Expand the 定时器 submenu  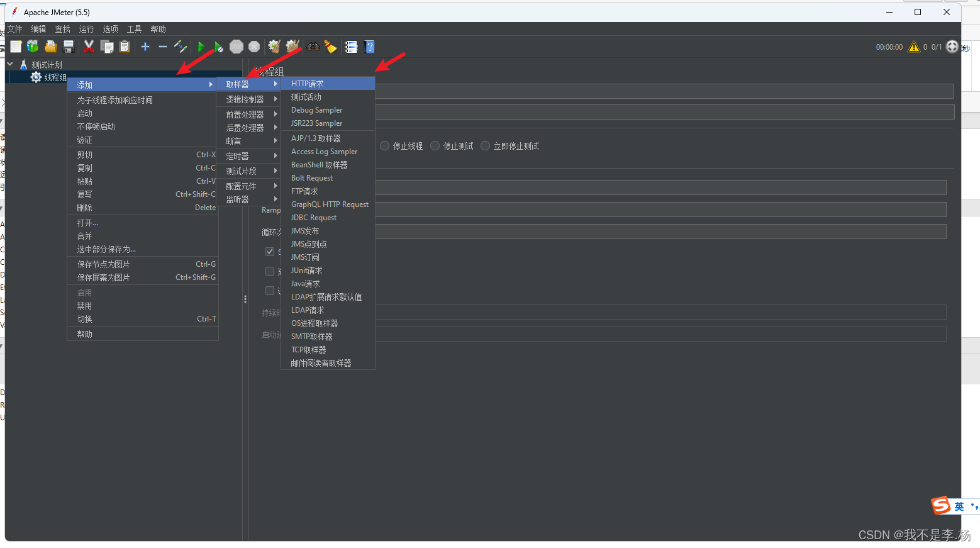pyautogui.click(x=248, y=156)
